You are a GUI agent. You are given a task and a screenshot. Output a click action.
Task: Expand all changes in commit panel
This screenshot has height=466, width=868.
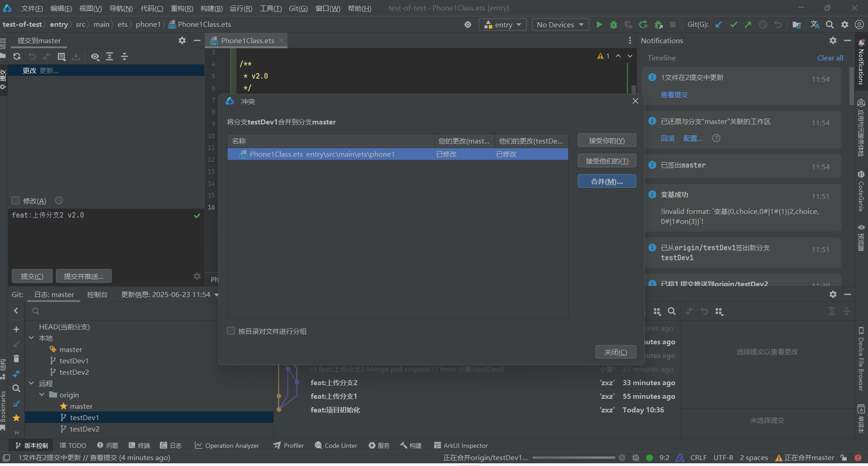coord(109,56)
